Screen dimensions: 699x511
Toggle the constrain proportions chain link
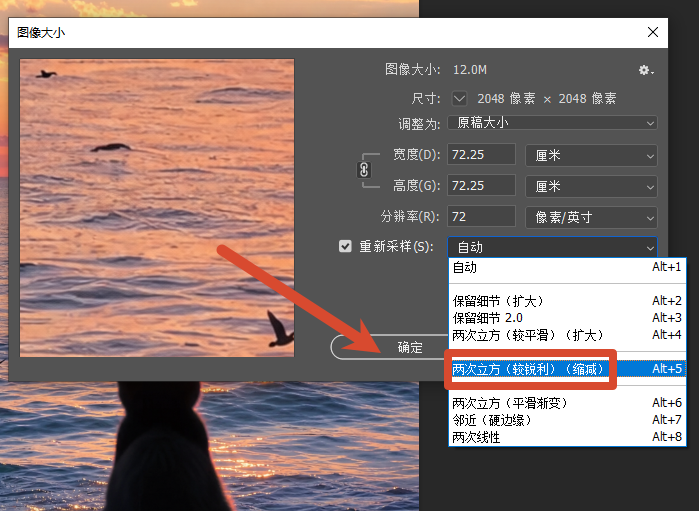(364, 170)
